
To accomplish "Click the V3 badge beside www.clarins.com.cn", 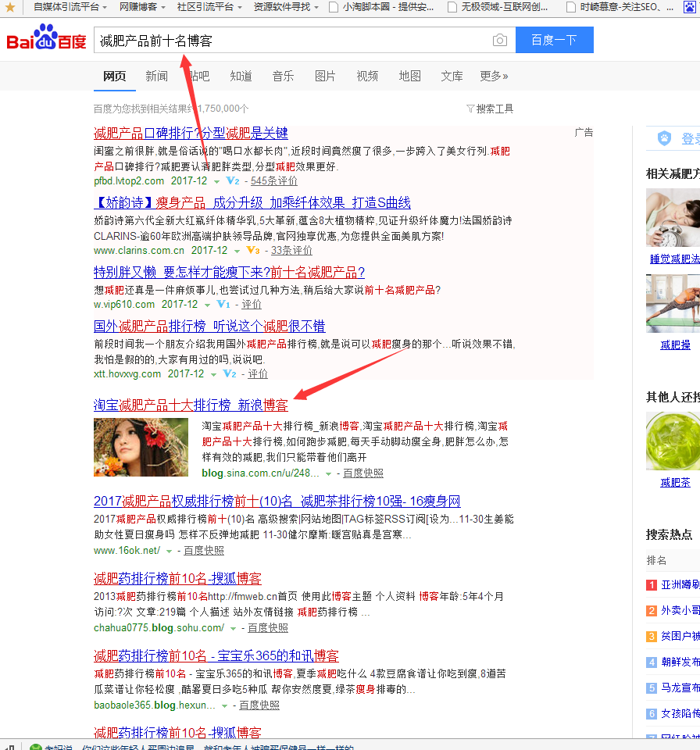I will tap(252, 250).
